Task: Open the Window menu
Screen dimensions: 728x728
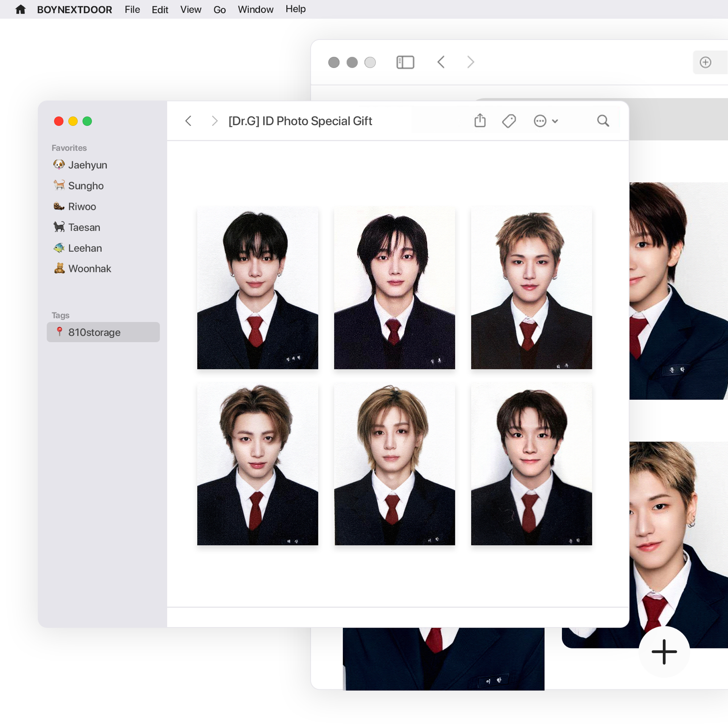Action: [255, 9]
